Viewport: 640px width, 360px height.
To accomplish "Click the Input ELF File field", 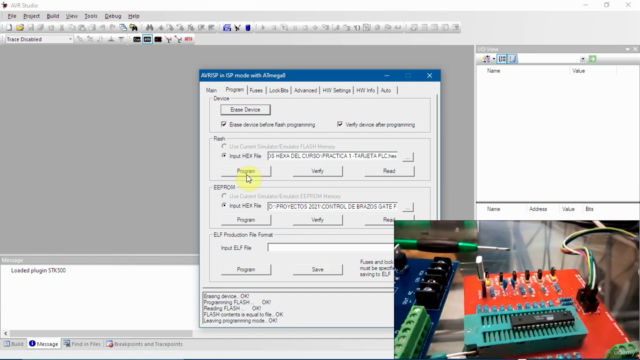I will (331, 247).
